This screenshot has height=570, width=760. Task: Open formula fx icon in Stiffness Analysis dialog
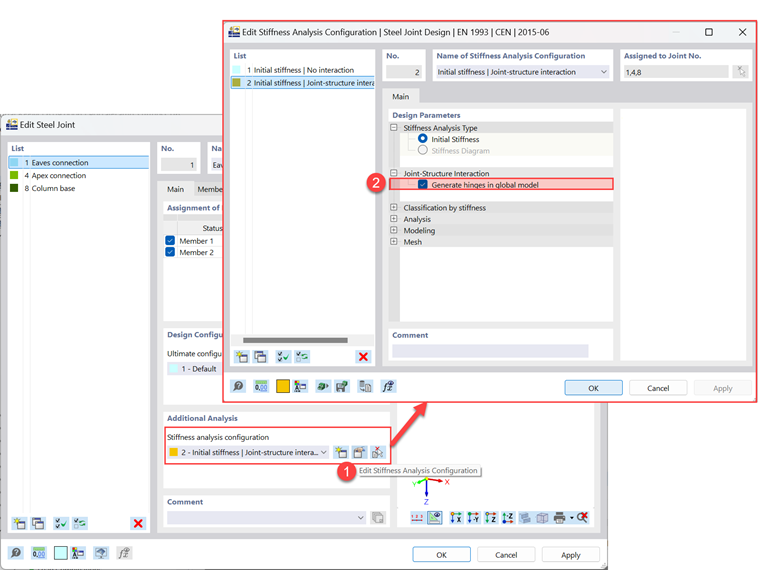388,386
